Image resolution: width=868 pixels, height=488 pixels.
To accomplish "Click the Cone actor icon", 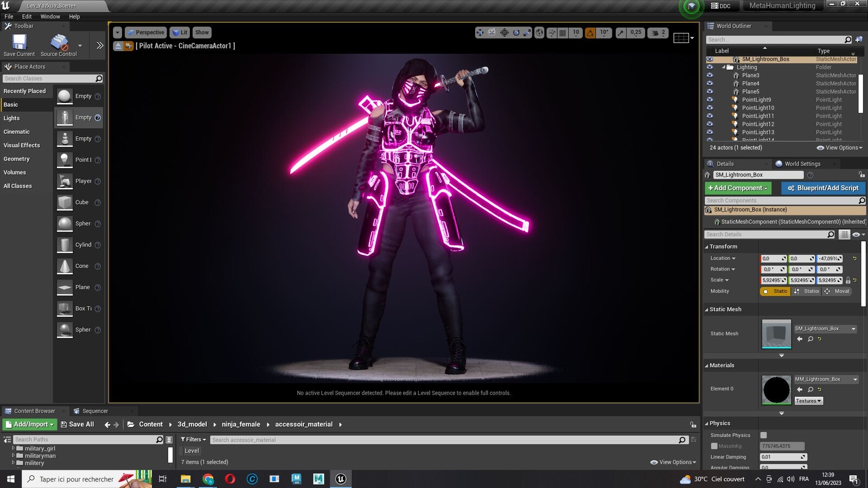I will pyautogui.click(x=65, y=266).
